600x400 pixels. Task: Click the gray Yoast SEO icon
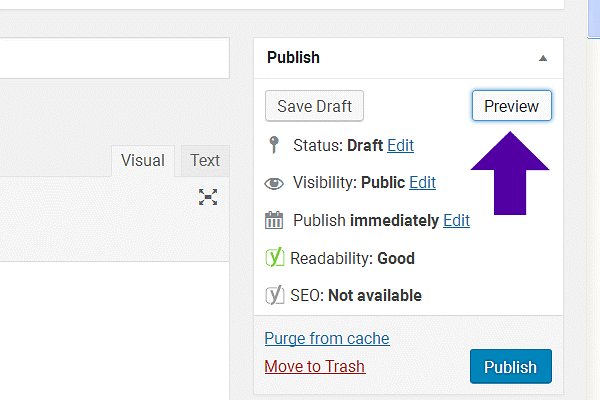pyautogui.click(x=274, y=295)
